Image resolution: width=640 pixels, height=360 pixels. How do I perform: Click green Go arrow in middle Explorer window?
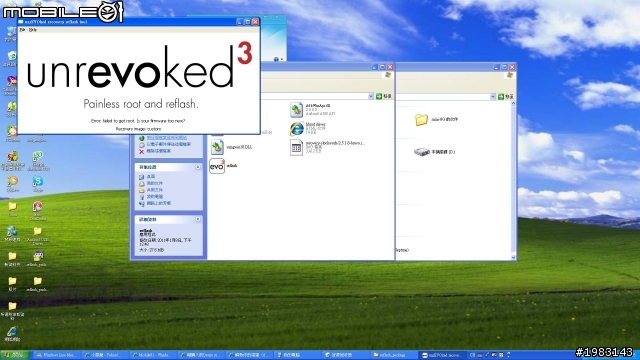tap(379, 96)
